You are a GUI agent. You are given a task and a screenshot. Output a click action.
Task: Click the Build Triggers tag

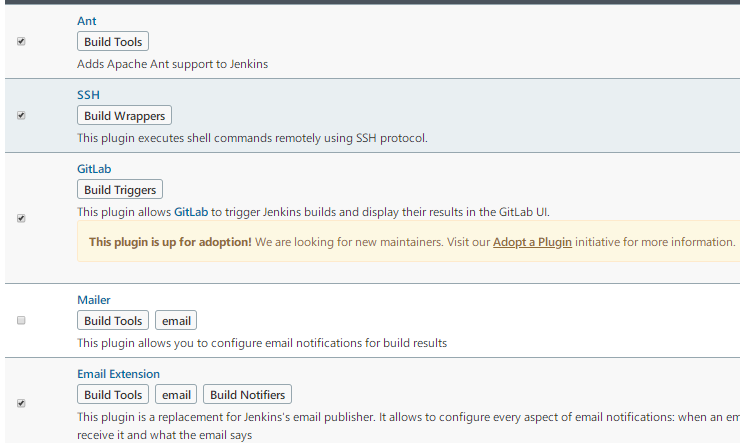pos(120,190)
